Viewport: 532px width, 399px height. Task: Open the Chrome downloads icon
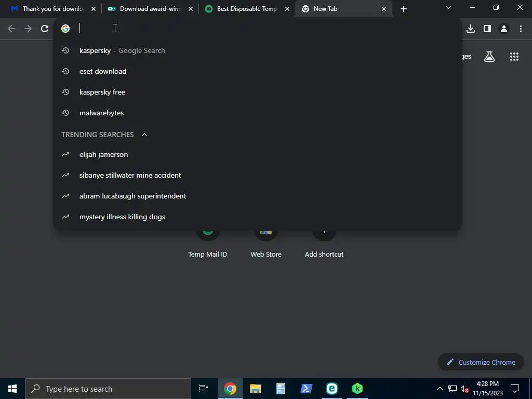coord(471,29)
